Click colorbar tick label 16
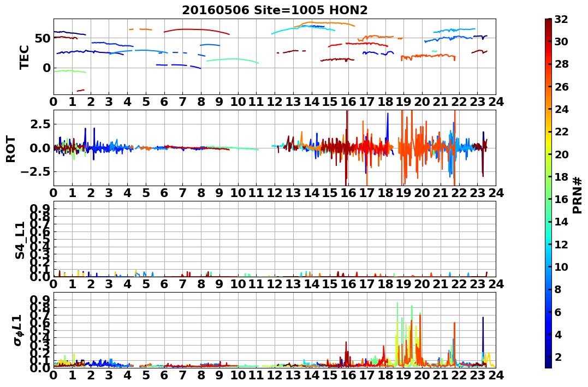 tap(561, 199)
